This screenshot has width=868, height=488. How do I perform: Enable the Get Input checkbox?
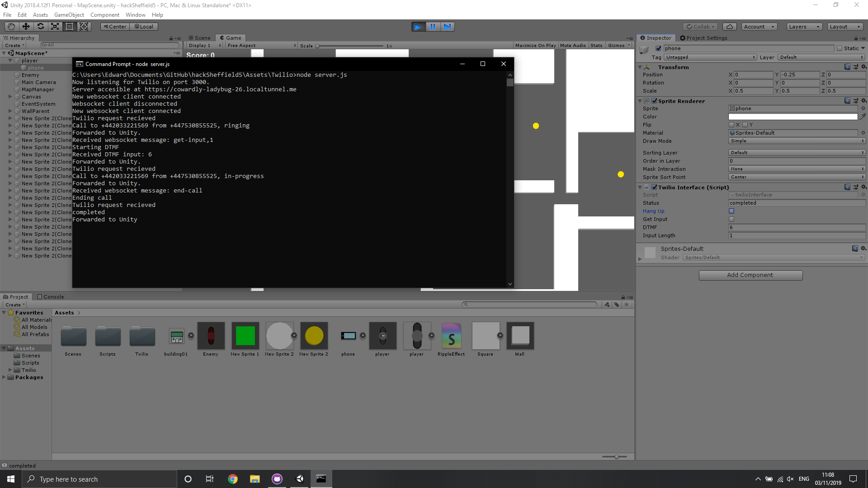click(x=731, y=219)
